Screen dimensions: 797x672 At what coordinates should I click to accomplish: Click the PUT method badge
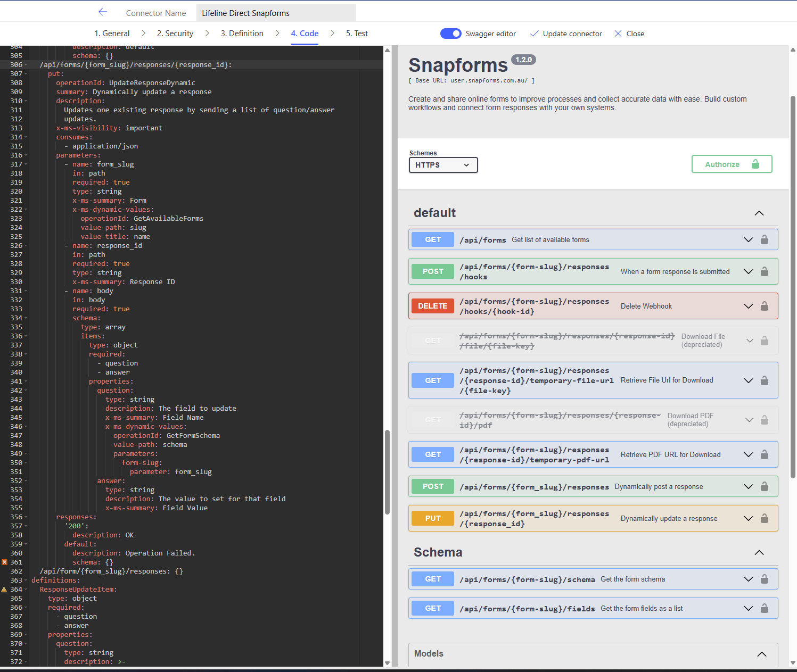coord(433,518)
